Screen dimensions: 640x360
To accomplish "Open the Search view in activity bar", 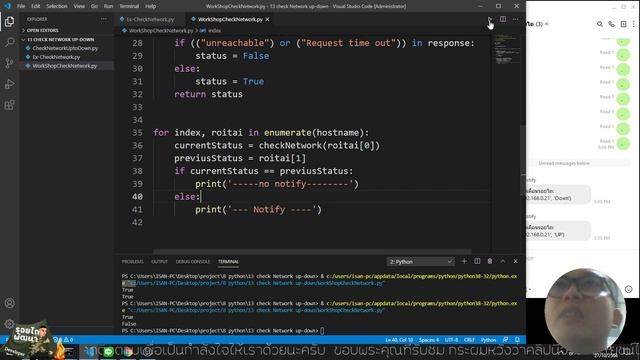I will click(x=9, y=42).
